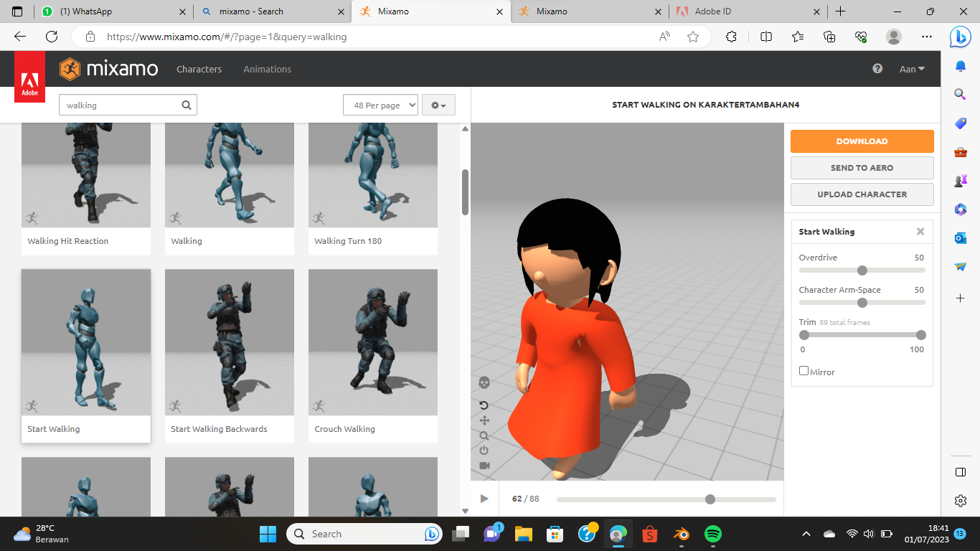This screenshot has width=980, height=551.
Task: Play the animation preview
Action: 484,499
